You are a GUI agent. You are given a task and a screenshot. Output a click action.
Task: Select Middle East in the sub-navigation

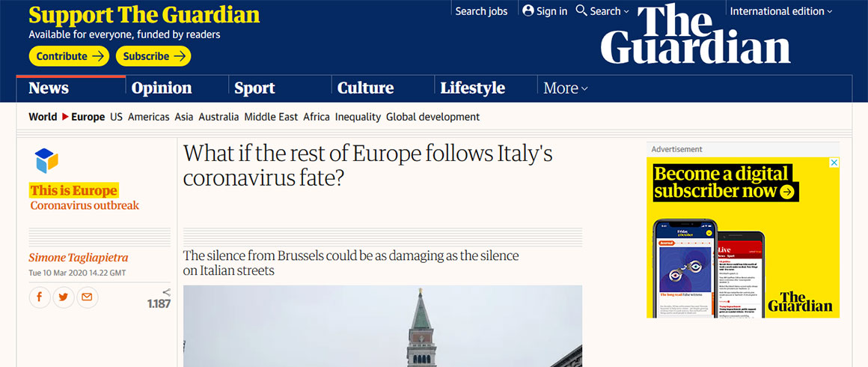tap(271, 117)
